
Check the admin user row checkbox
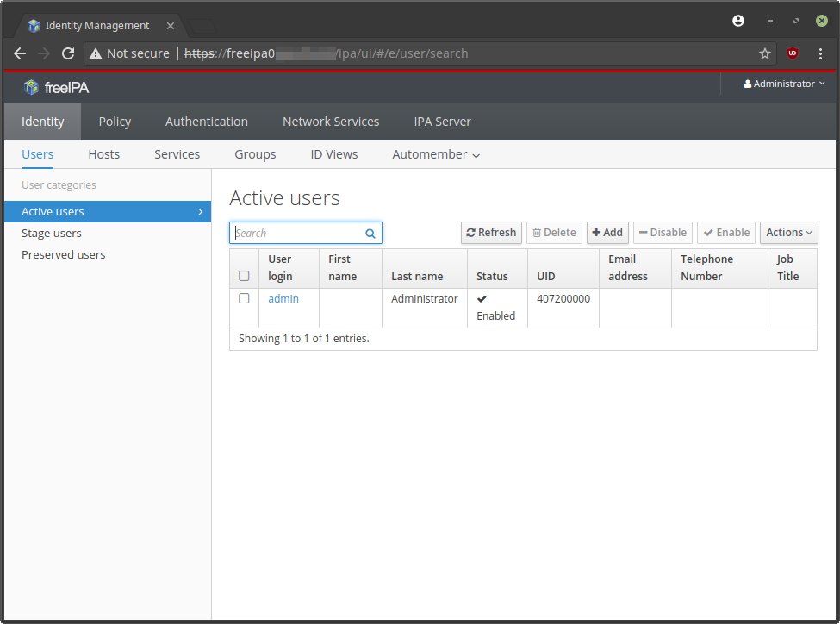pyautogui.click(x=244, y=298)
